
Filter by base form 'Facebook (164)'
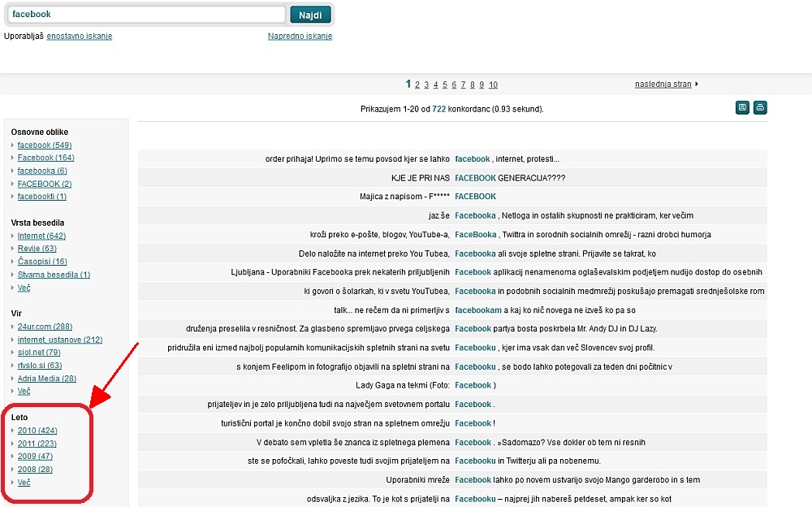(x=46, y=158)
